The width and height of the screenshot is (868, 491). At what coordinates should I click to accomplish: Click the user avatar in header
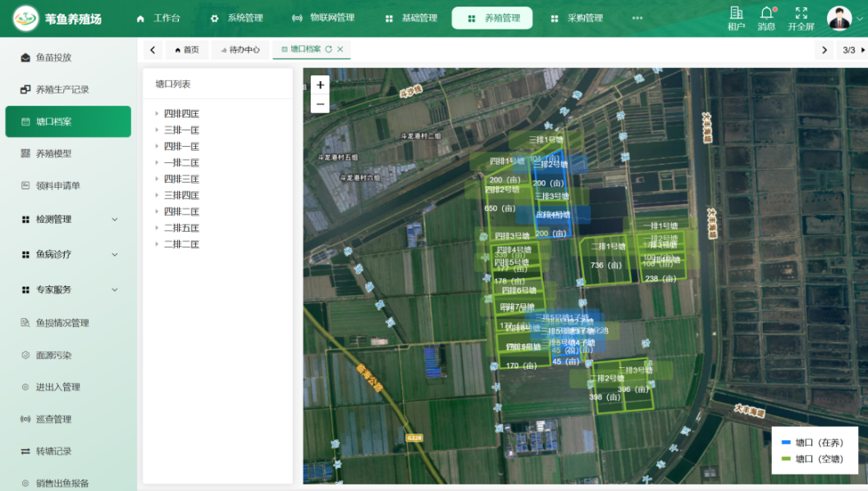pyautogui.click(x=838, y=18)
